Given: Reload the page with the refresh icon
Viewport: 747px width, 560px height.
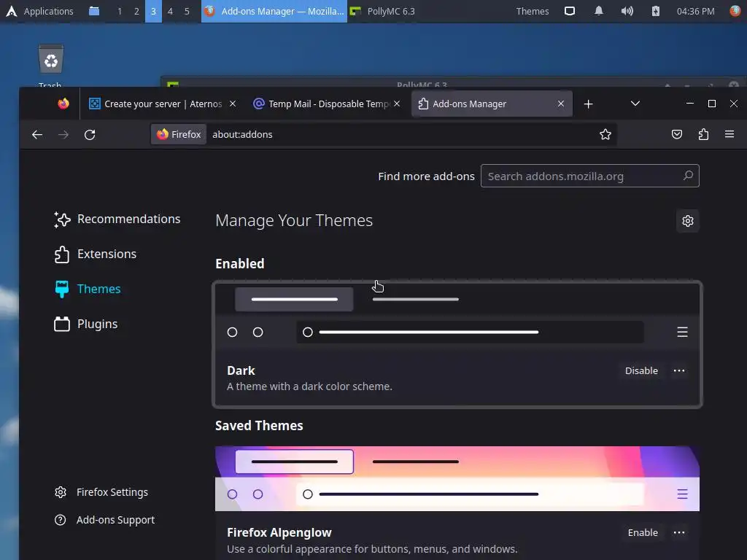Looking at the screenshot, I should pos(90,135).
